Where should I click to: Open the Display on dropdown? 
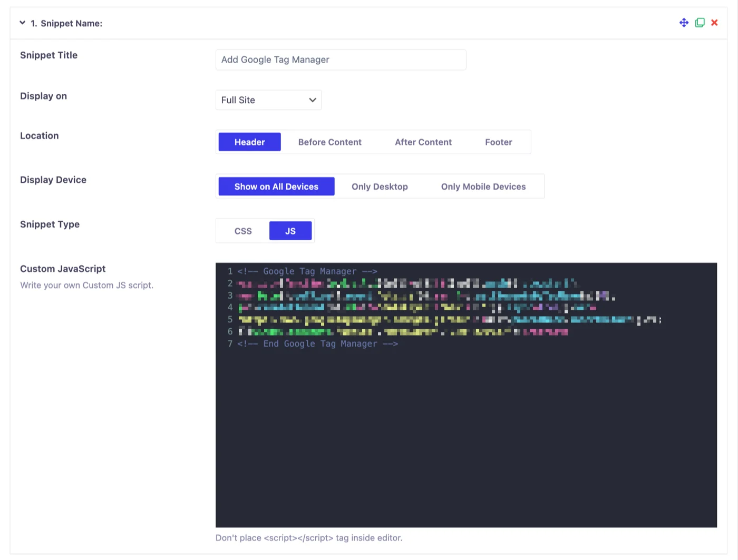(268, 100)
